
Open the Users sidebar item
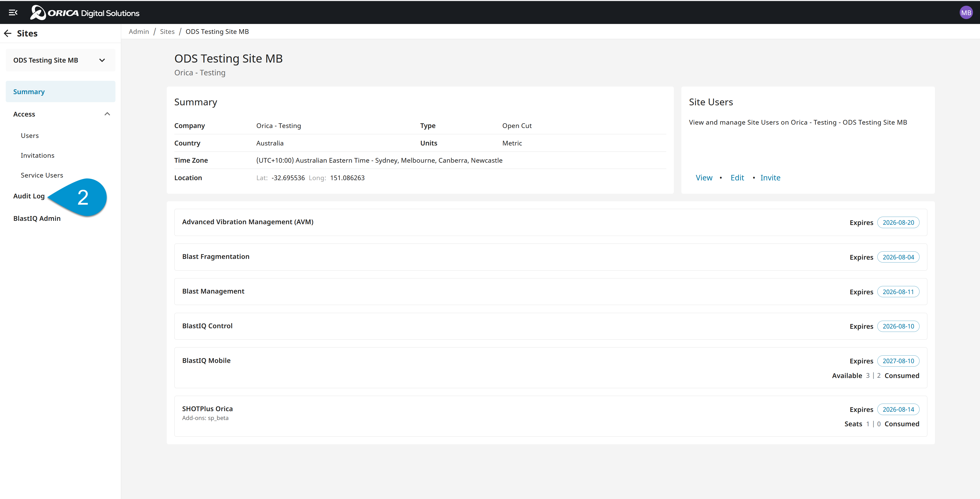pos(30,136)
